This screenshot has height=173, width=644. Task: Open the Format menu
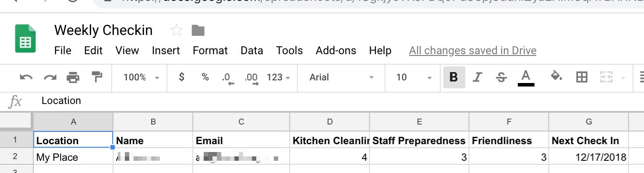pyautogui.click(x=210, y=51)
